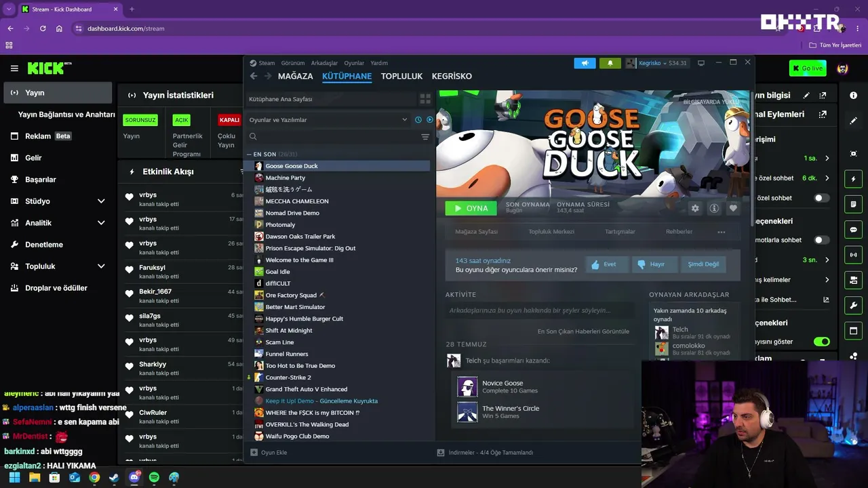Turn off the 'sayısını göster' switch

(x=821, y=342)
